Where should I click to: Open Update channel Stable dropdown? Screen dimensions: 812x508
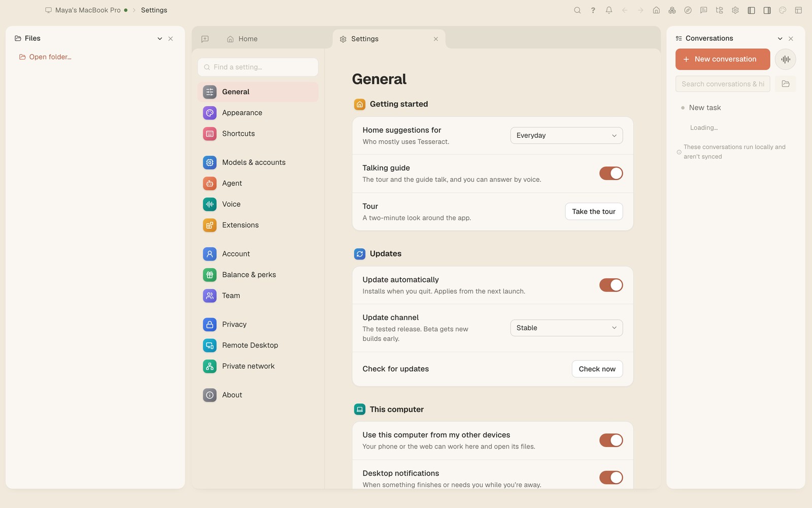click(x=566, y=328)
